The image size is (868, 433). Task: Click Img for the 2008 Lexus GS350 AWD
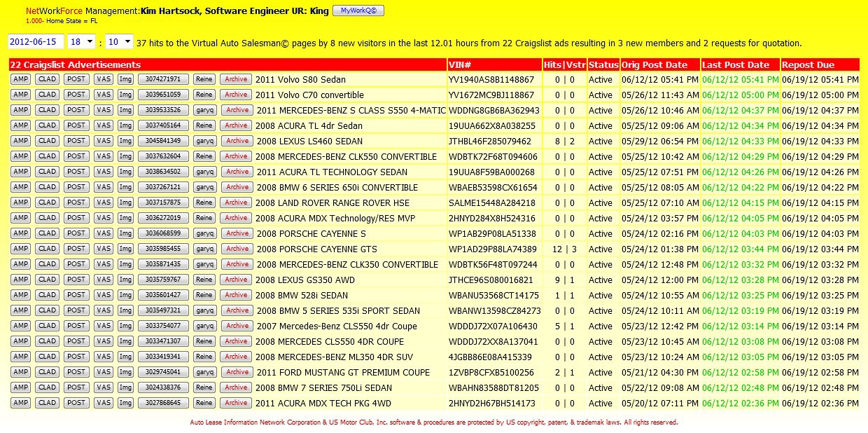[125, 280]
